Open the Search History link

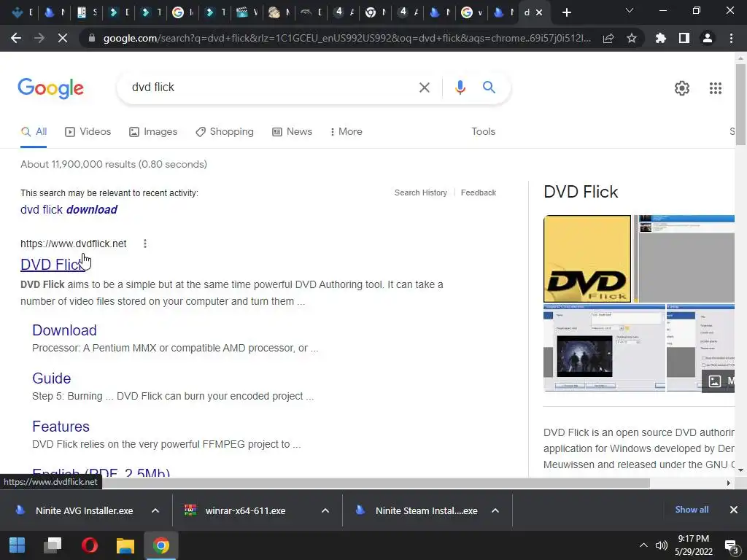(421, 192)
